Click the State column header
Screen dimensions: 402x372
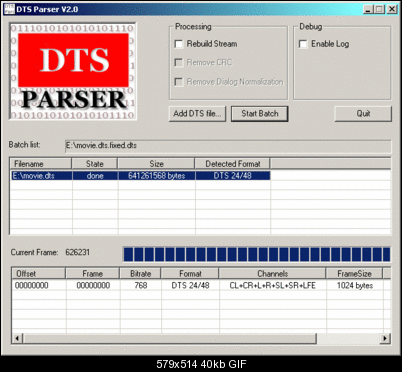click(95, 164)
